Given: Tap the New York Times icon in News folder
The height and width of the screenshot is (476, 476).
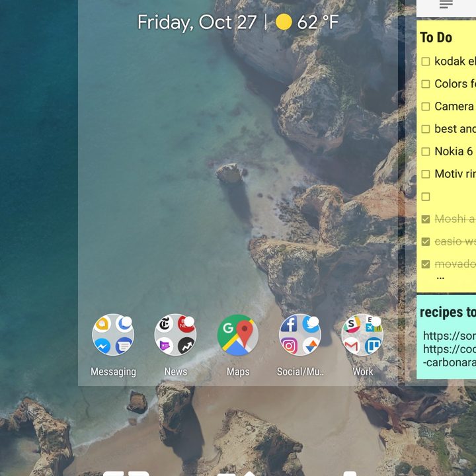Looking at the screenshot, I should pos(165,324).
